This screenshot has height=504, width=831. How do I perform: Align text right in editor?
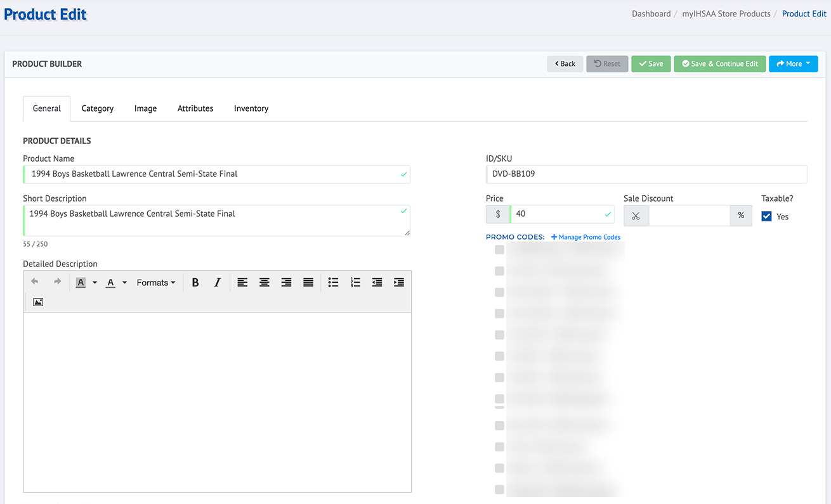(x=286, y=283)
